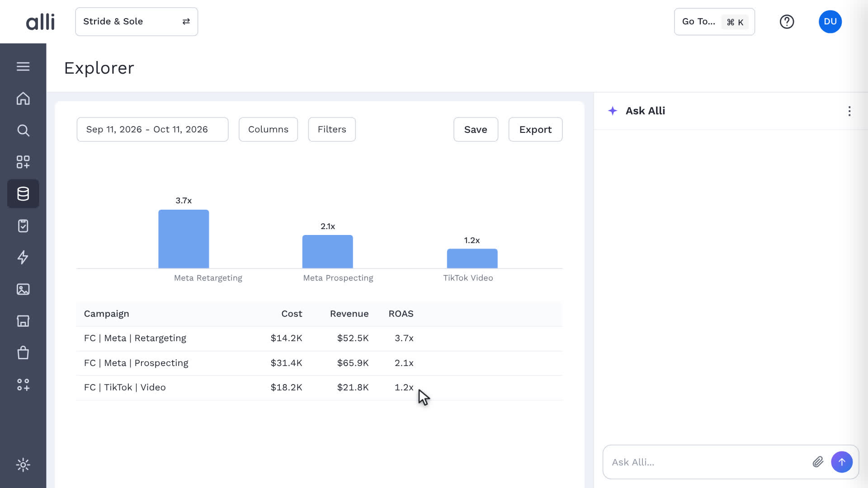
Task: Click the Meta Prospecting chart axis label
Action: [x=338, y=278]
